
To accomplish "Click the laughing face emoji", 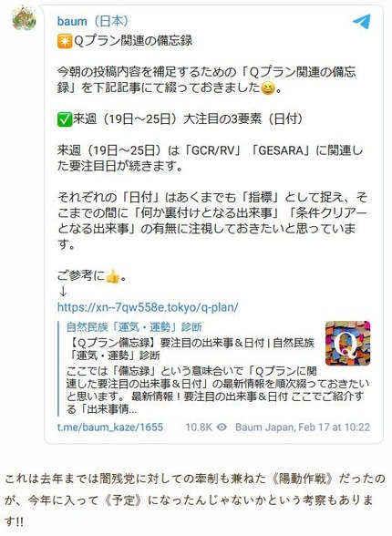I will (268, 89).
